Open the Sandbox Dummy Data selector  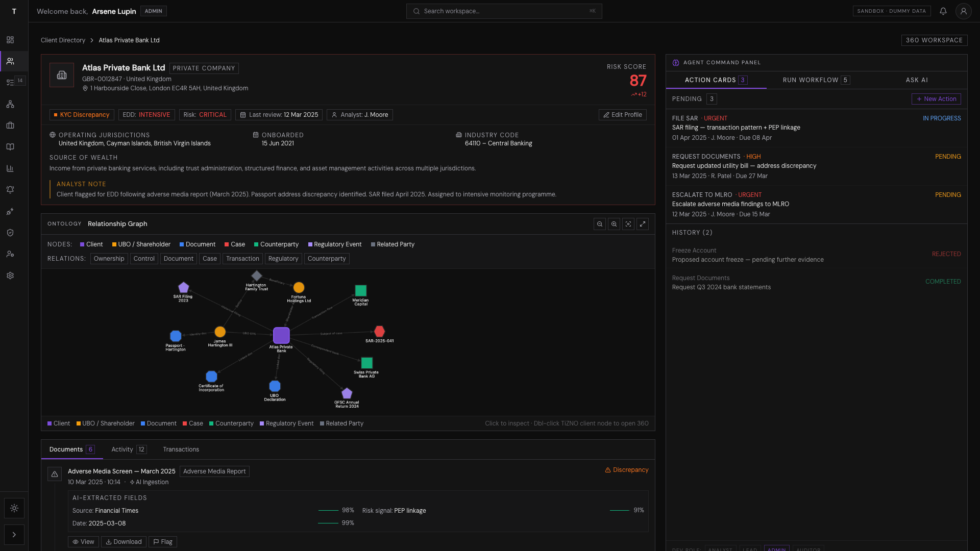pyautogui.click(x=892, y=11)
